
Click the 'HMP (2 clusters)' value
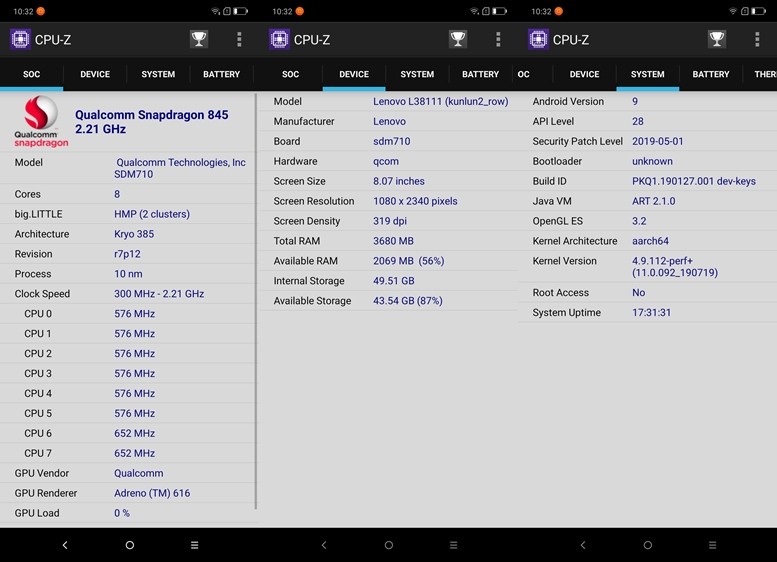pyautogui.click(x=152, y=214)
